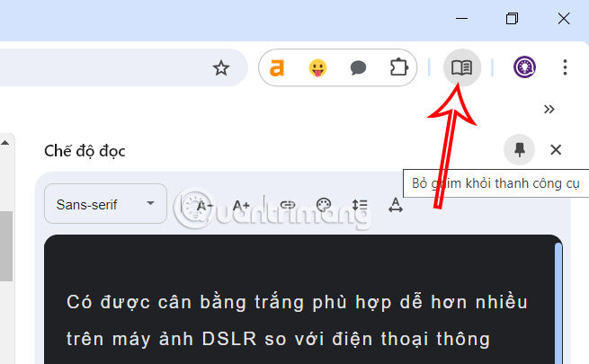The image size is (589, 364).
Task: Close the Chrome window
Action: click(x=564, y=18)
